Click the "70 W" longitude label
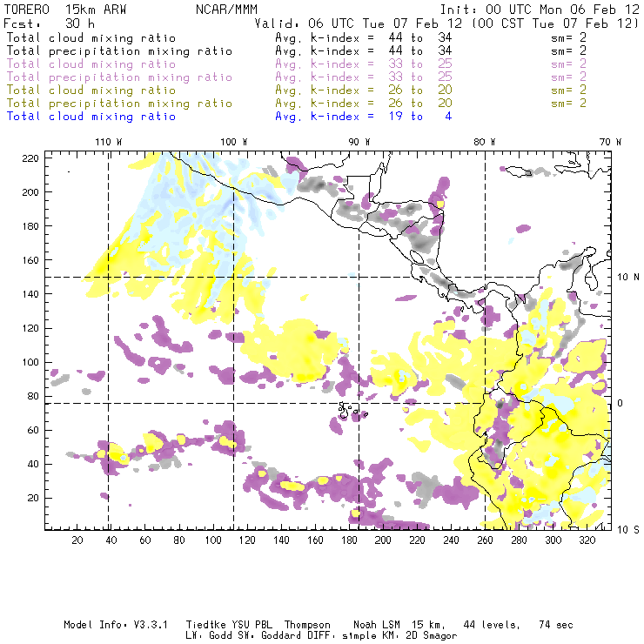Screen dimensions: 644x644 (x=610, y=142)
